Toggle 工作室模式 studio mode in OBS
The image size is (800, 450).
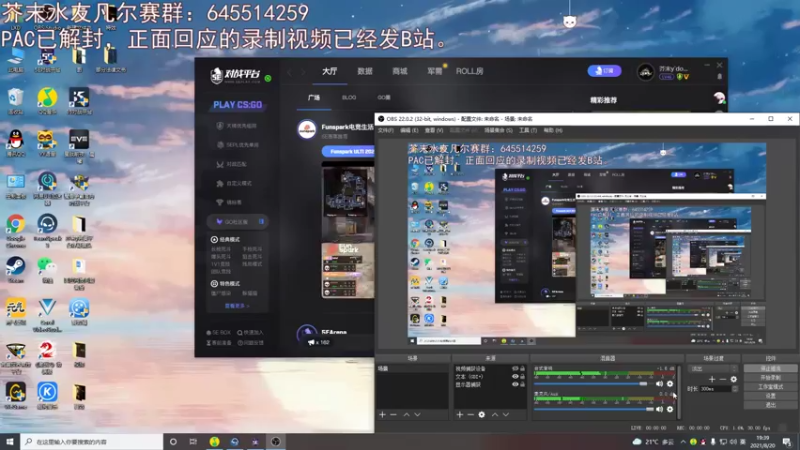click(x=770, y=387)
